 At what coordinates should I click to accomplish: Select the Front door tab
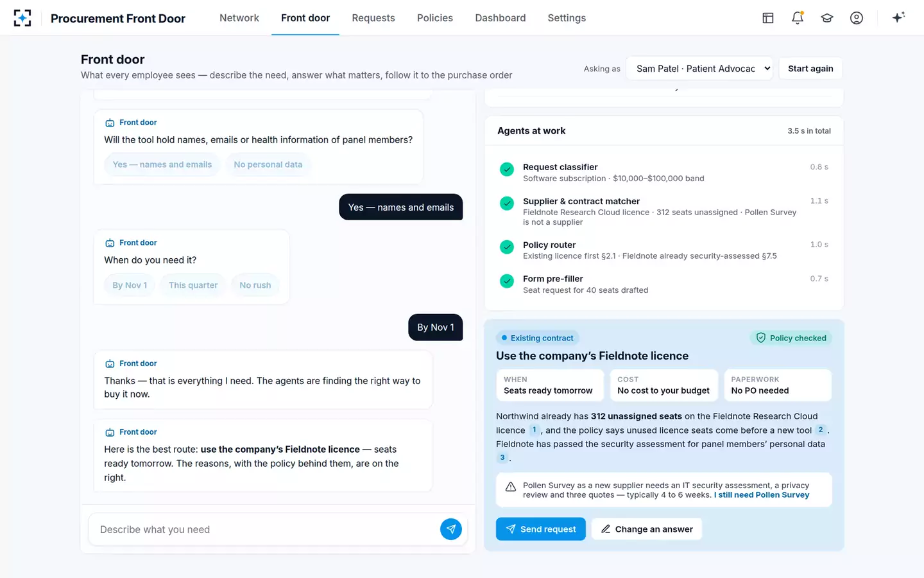pos(305,18)
